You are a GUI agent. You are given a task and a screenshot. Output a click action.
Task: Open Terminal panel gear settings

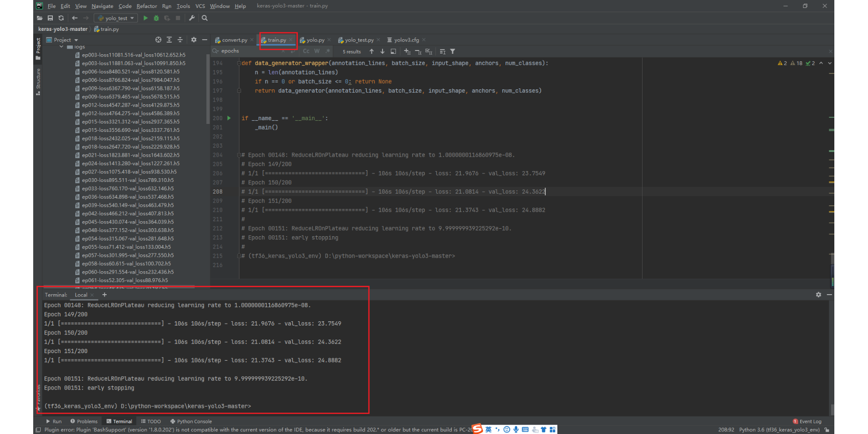pyautogui.click(x=818, y=295)
